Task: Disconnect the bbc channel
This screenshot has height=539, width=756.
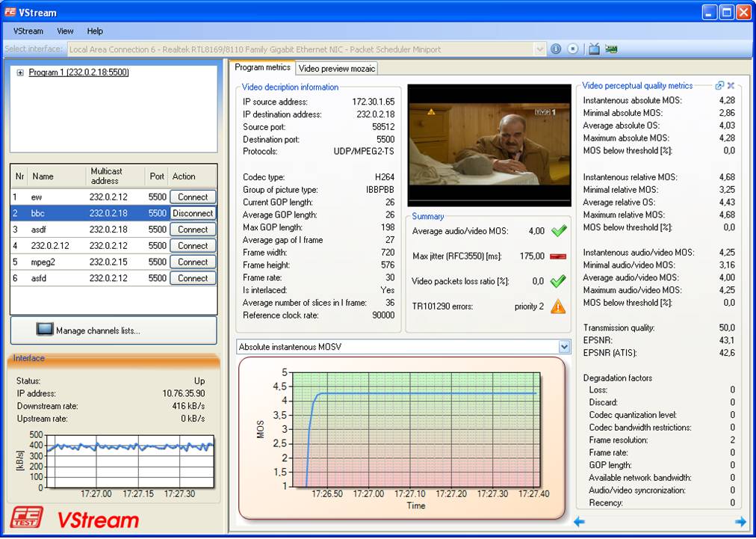Action: [x=193, y=213]
